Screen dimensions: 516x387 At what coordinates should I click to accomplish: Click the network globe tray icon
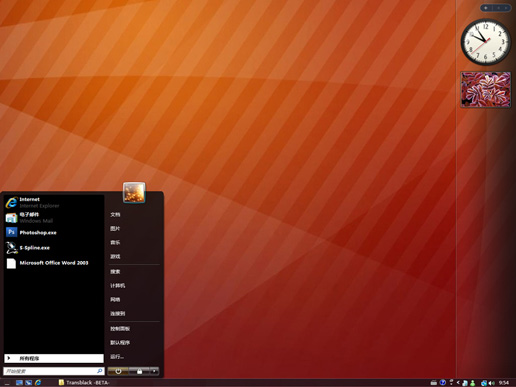pyautogui.click(x=484, y=383)
